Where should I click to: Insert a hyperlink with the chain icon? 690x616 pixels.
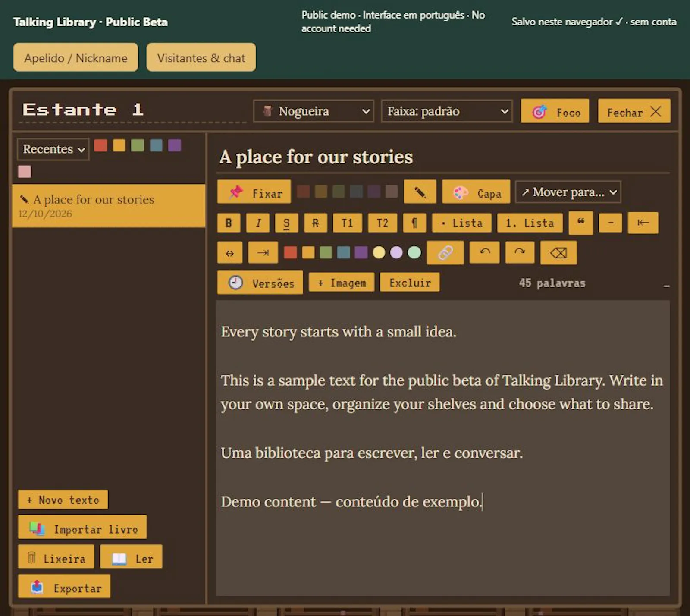pyautogui.click(x=445, y=252)
